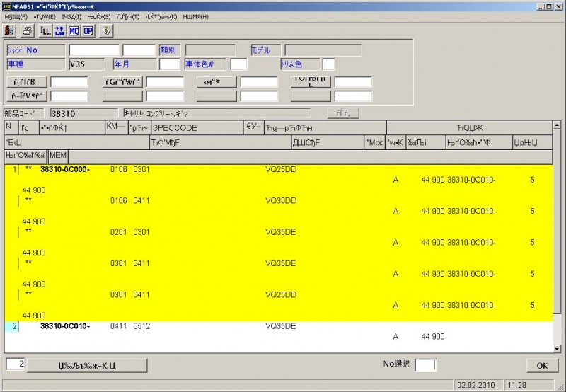Open help via the lightbulb icon
566x392 pixels.
(106, 30)
